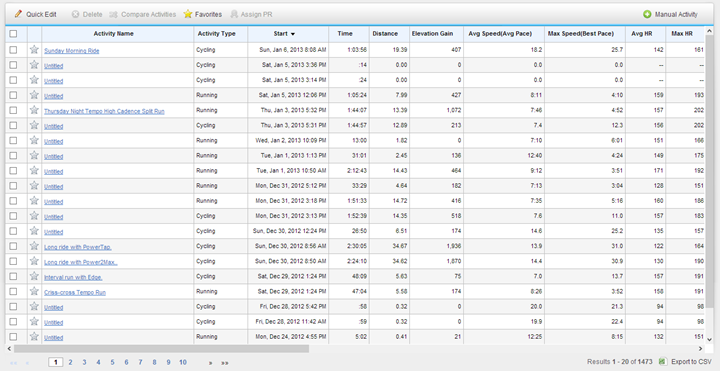Star the activity from Fri, Dec 28 5:42 PM

34,307
